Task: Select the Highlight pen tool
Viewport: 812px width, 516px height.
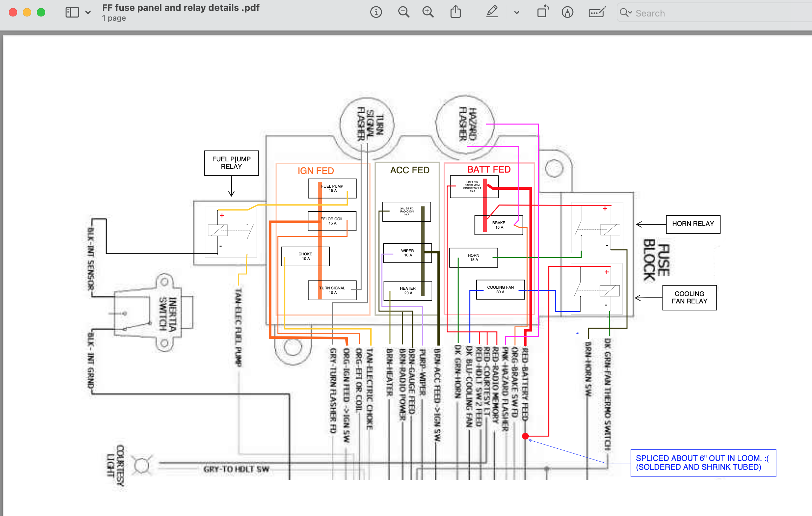Action: coord(492,12)
